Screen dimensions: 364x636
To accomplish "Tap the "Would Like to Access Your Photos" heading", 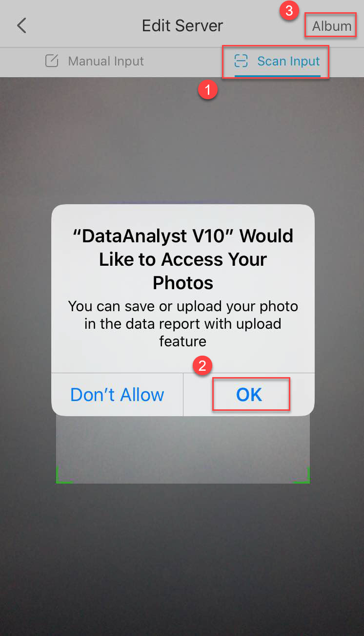I will pyautogui.click(x=183, y=259).
